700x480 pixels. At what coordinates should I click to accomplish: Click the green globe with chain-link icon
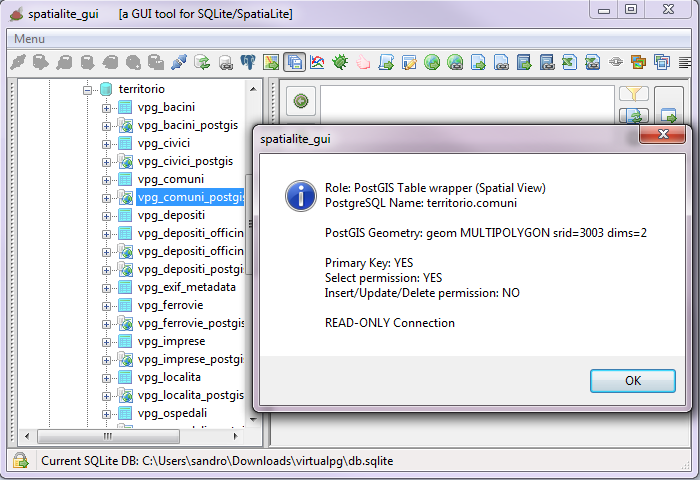point(455,62)
